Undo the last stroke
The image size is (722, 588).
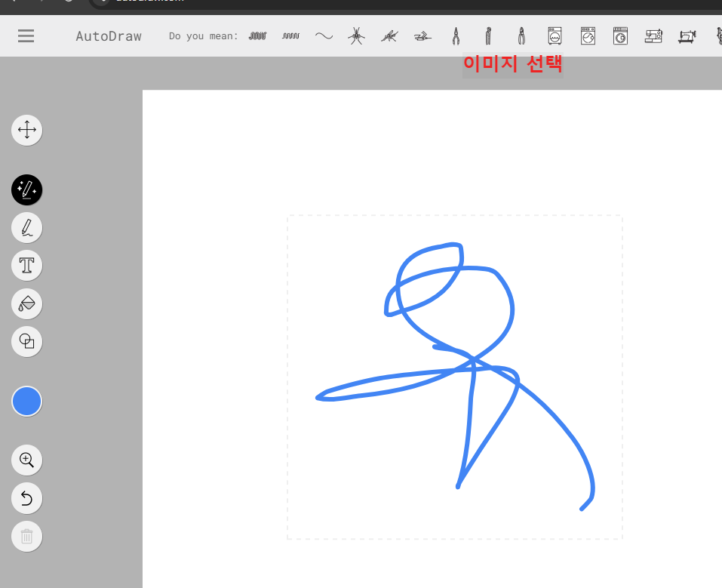[26, 498]
